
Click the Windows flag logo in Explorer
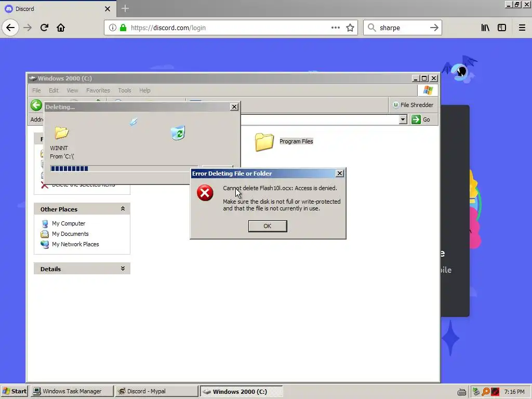click(428, 90)
